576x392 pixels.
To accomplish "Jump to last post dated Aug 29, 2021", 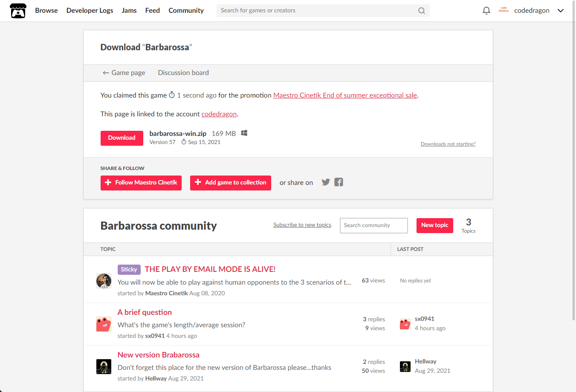I will [x=432, y=371].
